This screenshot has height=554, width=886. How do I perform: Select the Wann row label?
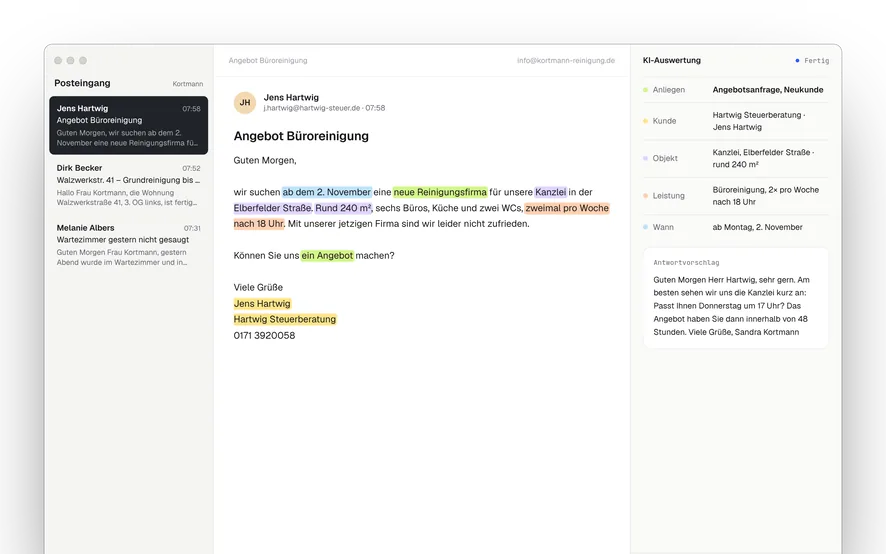(663, 227)
